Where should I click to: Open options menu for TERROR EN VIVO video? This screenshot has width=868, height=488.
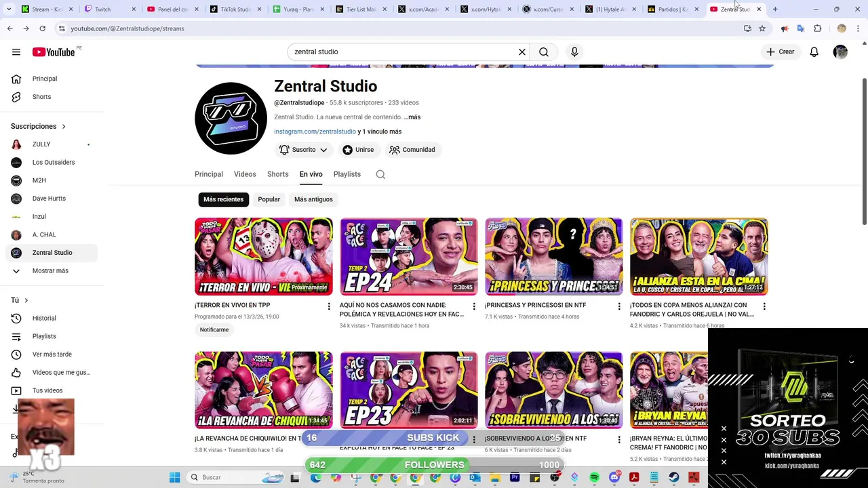[x=329, y=307]
